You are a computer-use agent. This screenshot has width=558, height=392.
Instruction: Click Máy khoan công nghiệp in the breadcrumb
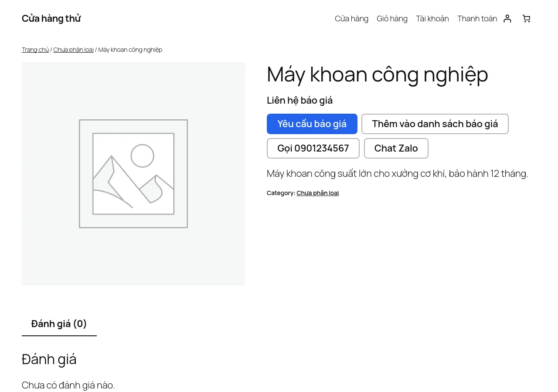pyautogui.click(x=130, y=50)
